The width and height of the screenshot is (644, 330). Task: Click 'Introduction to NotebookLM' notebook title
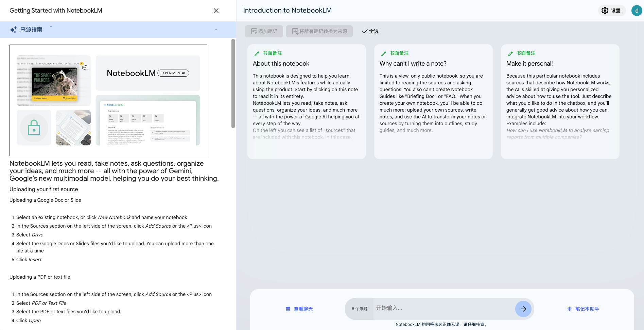click(x=288, y=10)
